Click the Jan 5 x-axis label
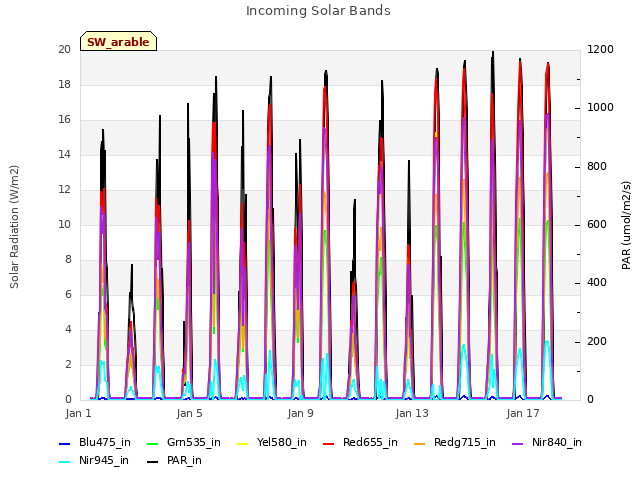This screenshot has width=640, height=480. [189, 413]
